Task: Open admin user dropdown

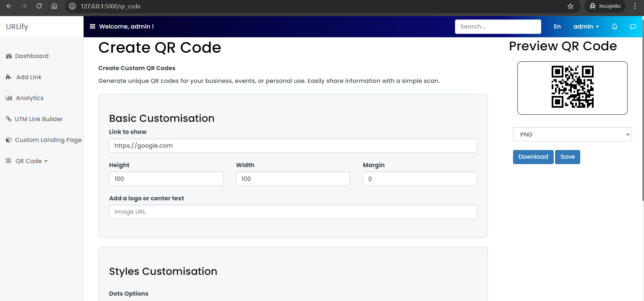Action: 586,27
